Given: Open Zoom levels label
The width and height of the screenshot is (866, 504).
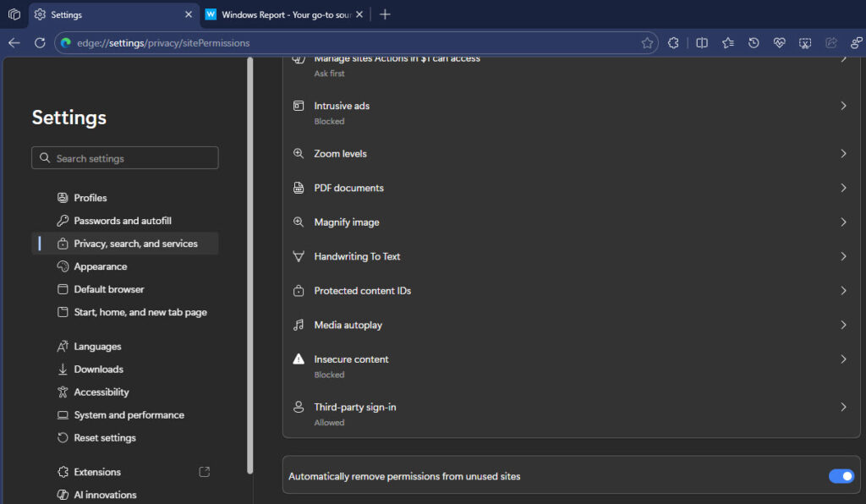Looking at the screenshot, I should pos(340,153).
